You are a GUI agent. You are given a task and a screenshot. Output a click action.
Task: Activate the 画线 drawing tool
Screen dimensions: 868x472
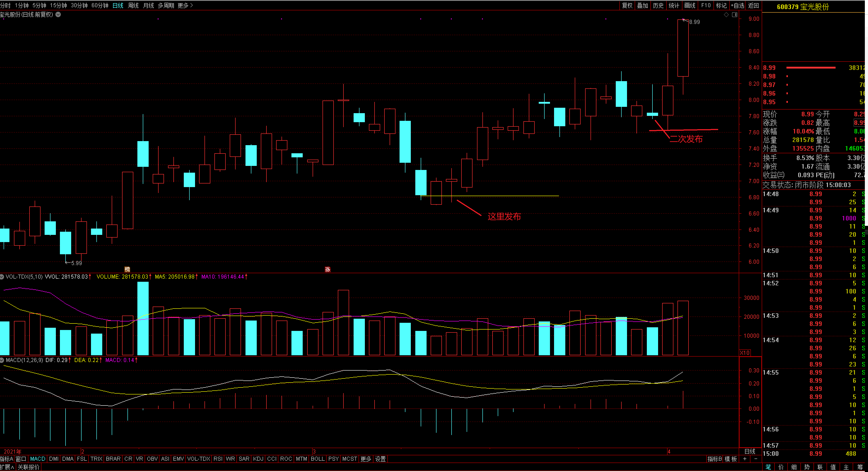coord(690,5)
